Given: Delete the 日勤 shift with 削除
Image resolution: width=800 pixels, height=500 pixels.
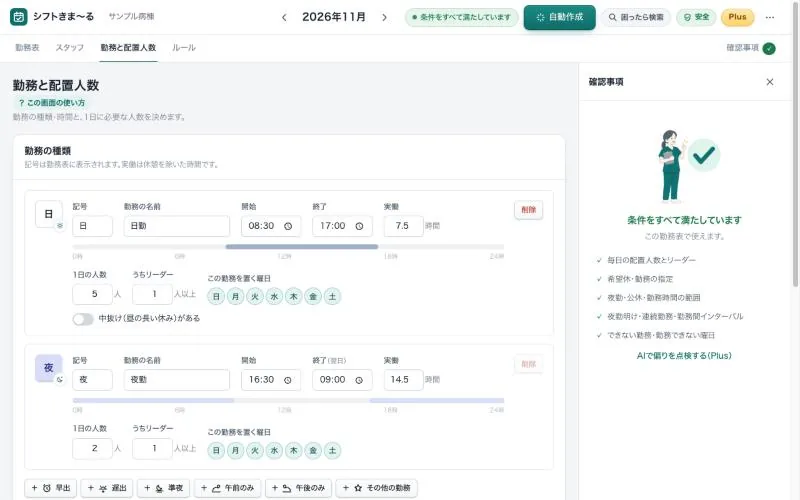Looking at the screenshot, I should pos(529,210).
